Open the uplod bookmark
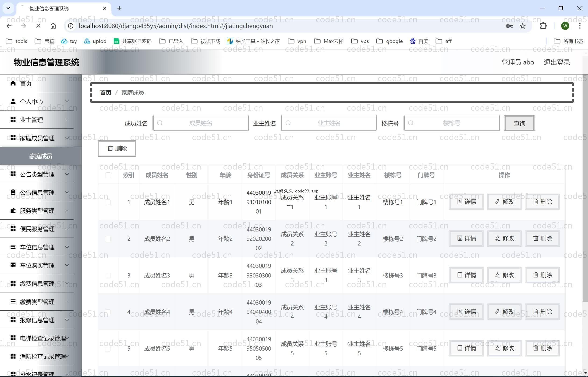 click(95, 41)
